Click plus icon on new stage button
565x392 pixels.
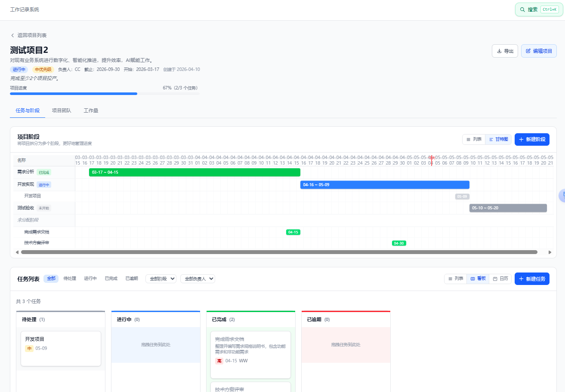[521, 140]
